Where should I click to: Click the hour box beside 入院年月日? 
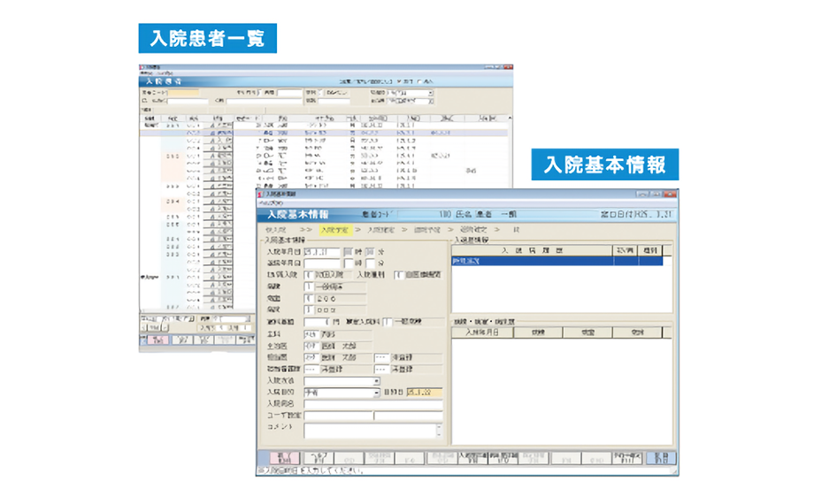(346, 252)
